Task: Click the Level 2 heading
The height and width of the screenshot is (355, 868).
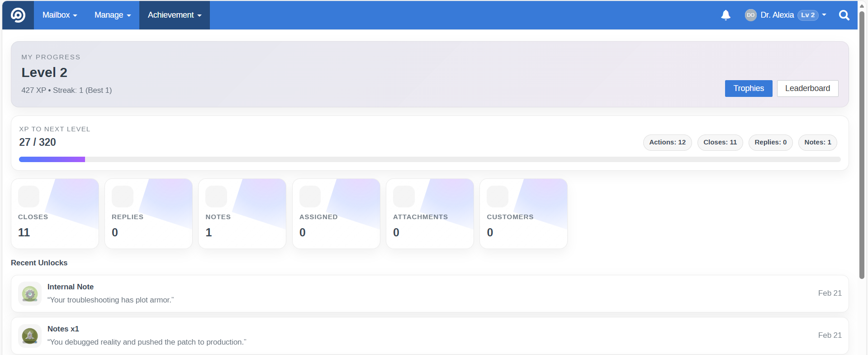Action: coord(44,72)
